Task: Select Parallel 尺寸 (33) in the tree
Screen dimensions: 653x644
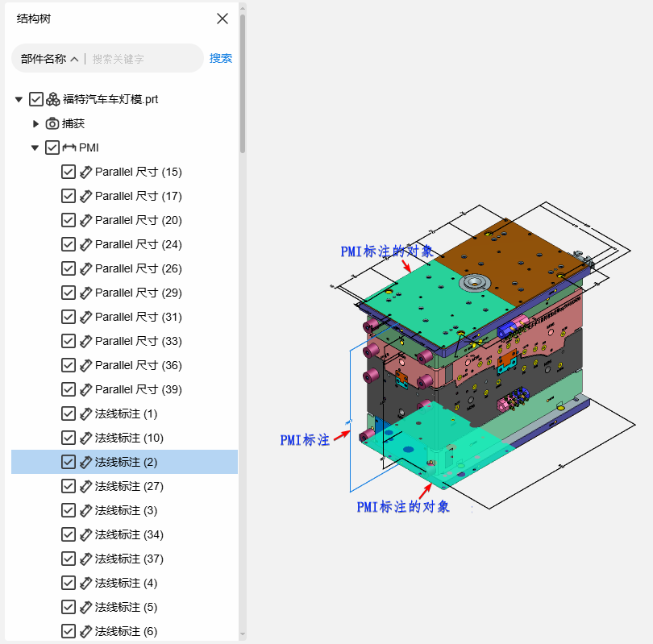Action: pos(138,341)
